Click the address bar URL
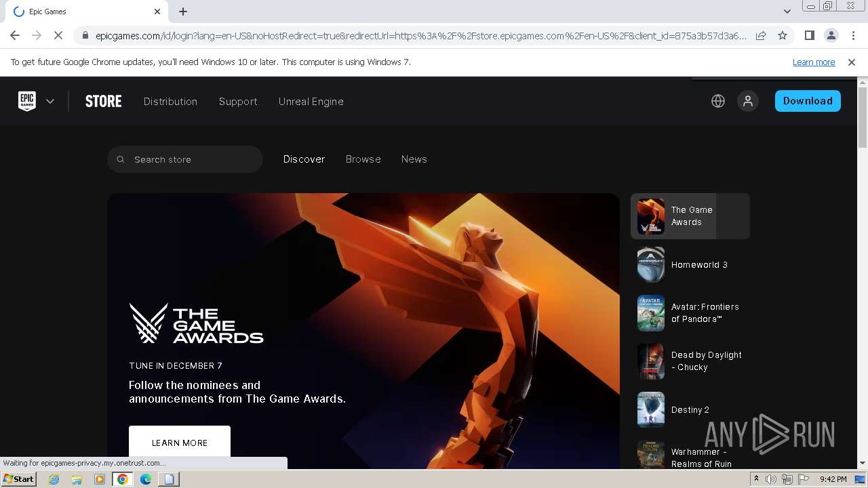 tap(420, 36)
